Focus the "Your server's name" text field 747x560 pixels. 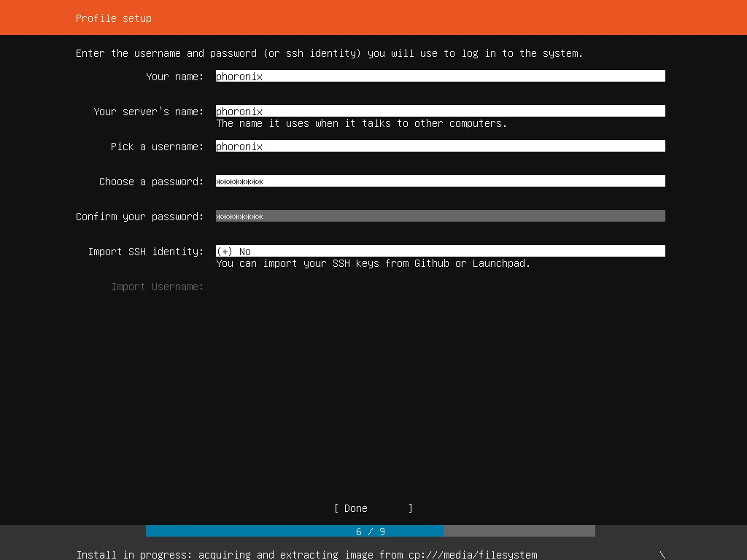point(440,111)
